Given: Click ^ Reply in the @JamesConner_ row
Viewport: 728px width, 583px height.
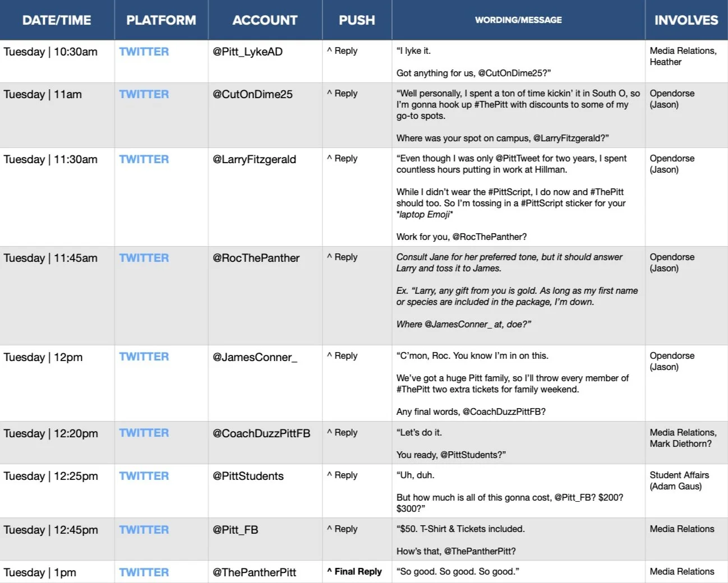Looking at the screenshot, I should (342, 356).
